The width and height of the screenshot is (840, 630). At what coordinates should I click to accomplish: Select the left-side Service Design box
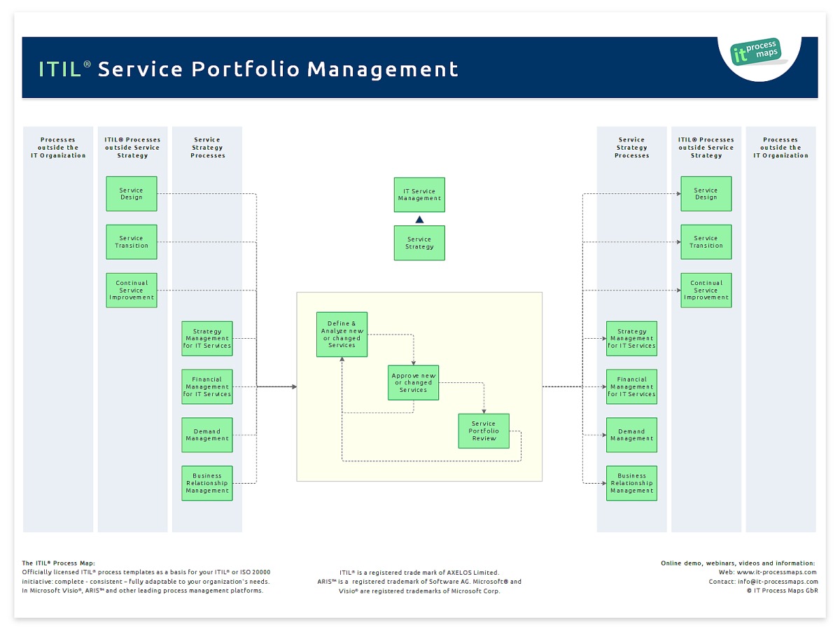[132, 194]
